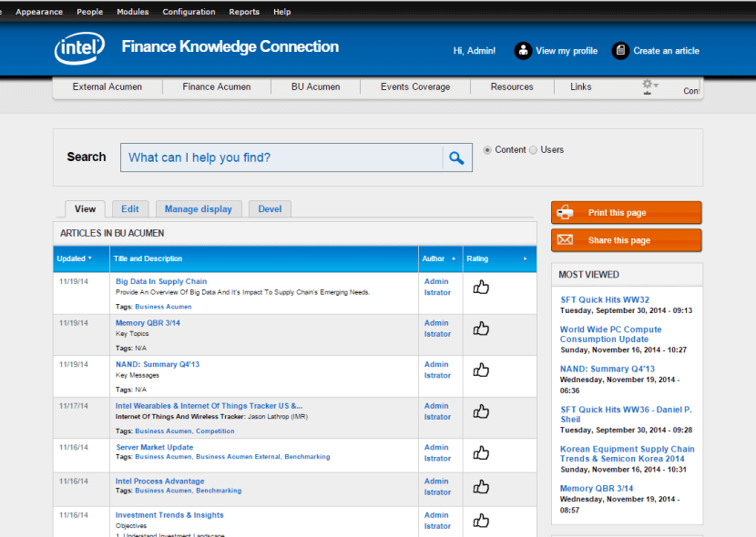The height and width of the screenshot is (537, 756).
Task: Click View my profile link text
Action: (x=567, y=51)
